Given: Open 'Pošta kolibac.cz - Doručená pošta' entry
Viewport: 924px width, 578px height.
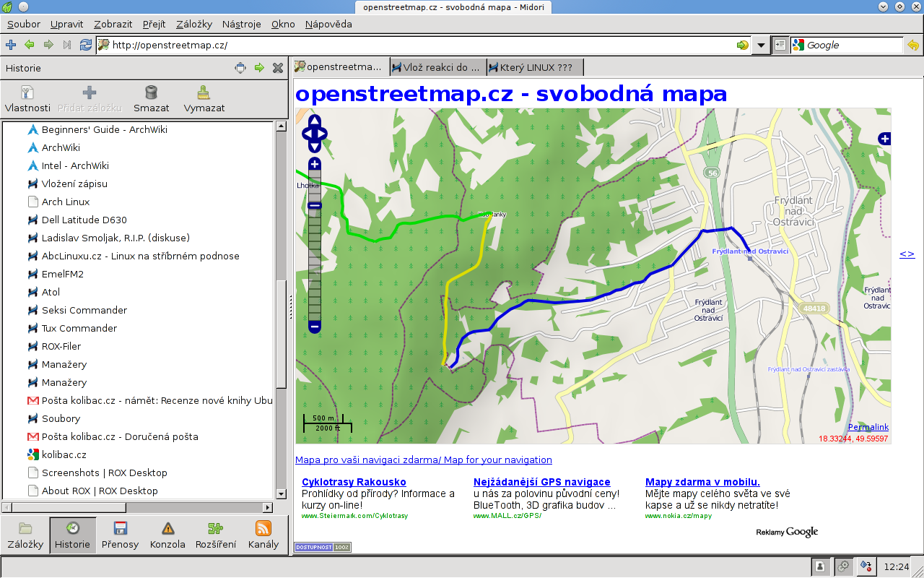Looking at the screenshot, I should pos(120,436).
